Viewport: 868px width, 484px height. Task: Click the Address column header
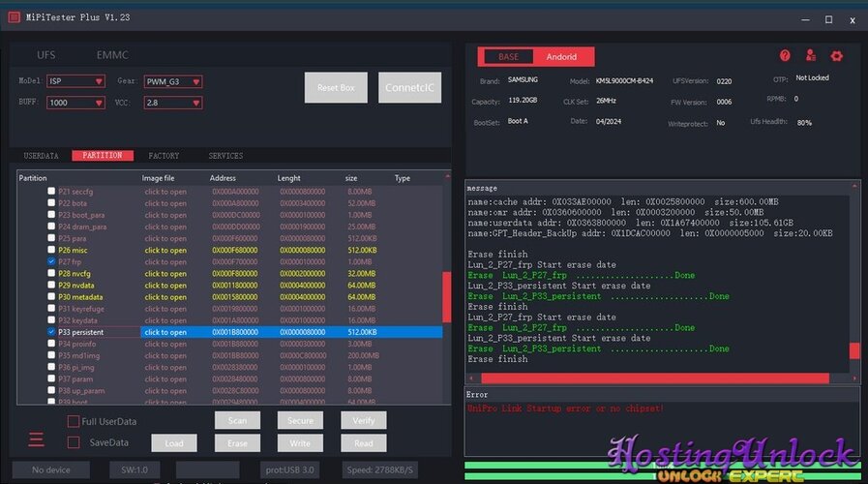click(223, 178)
